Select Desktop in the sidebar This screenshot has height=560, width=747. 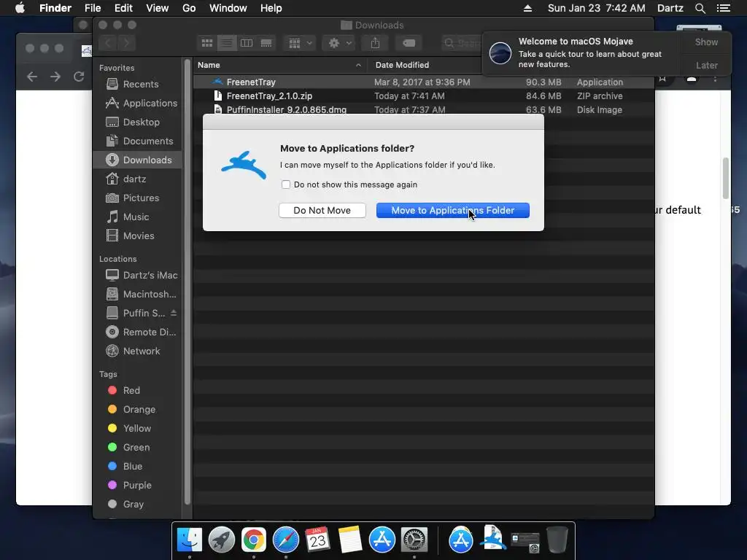click(138, 122)
